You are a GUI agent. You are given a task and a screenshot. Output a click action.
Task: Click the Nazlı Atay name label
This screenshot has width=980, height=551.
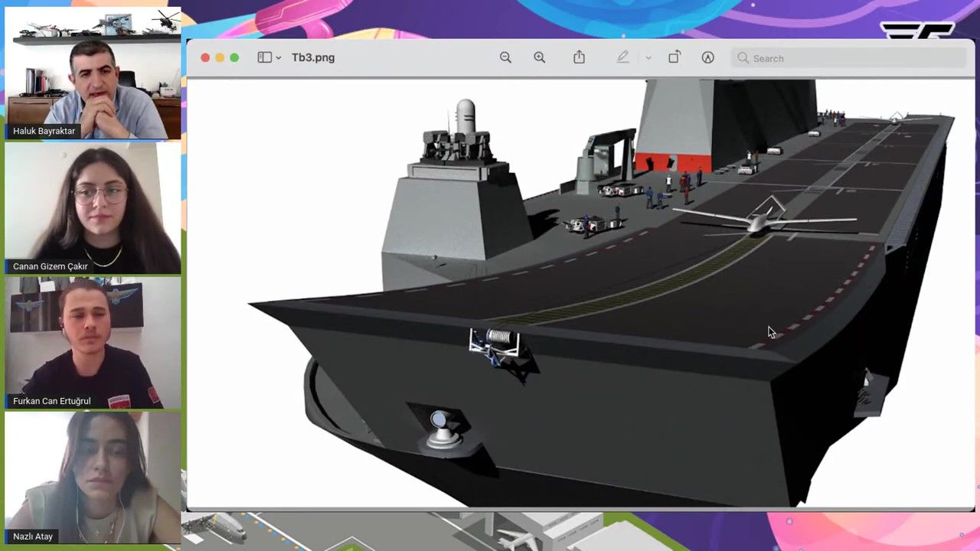[x=33, y=536]
